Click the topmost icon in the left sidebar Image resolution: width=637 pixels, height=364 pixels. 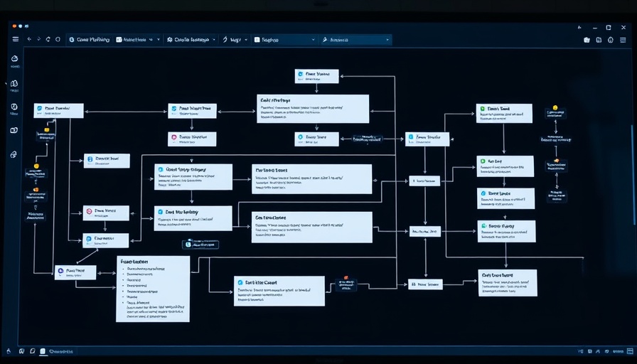(14, 60)
